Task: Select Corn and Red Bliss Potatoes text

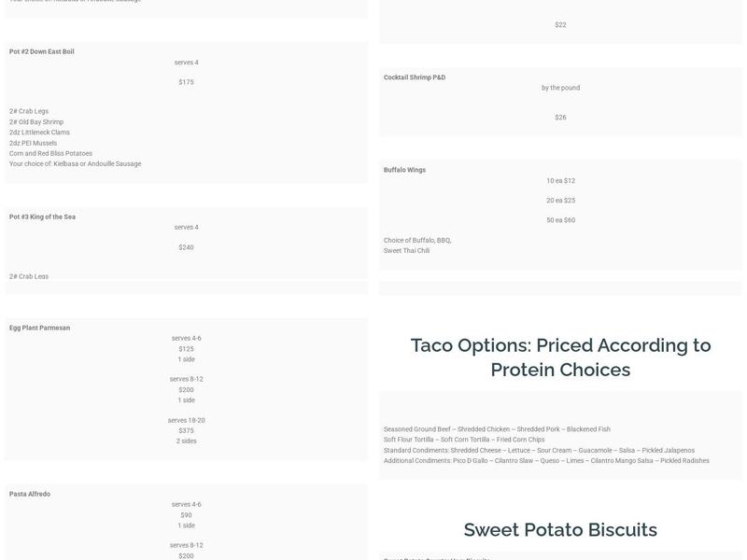Action: (x=50, y=153)
